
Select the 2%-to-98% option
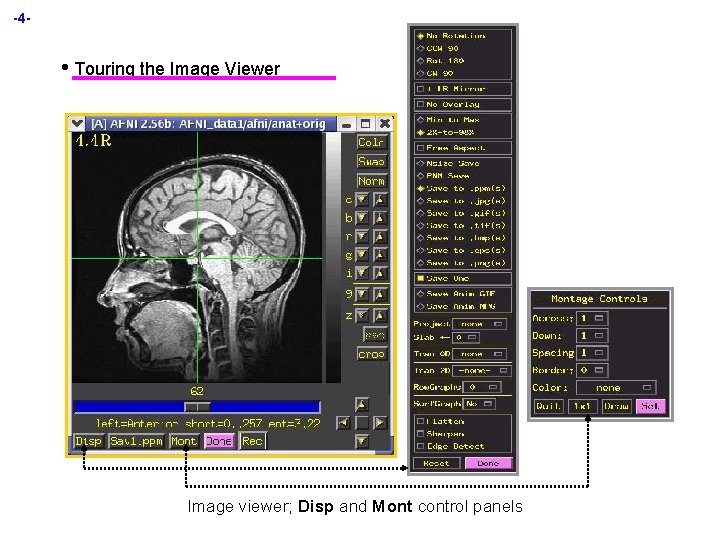coord(445,132)
